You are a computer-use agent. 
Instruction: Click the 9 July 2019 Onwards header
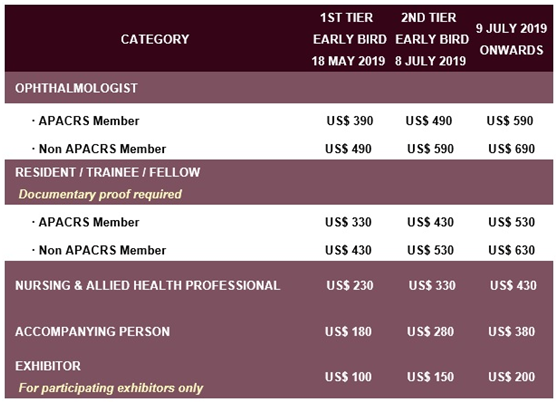pyautogui.click(x=511, y=39)
